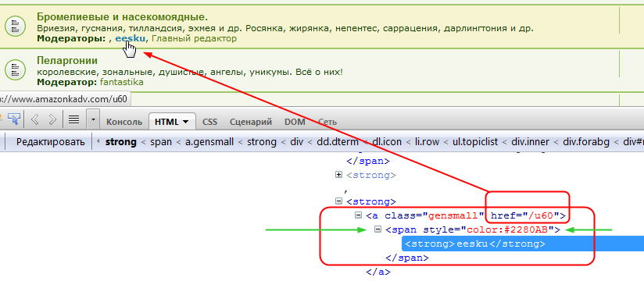Click the Бромелиевые forum row icon
The height and width of the screenshot is (281, 644).
pyautogui.click(x=15, y=27)
